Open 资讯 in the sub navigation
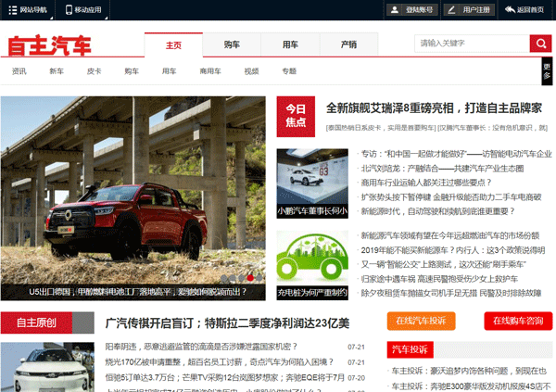This screenshot has height=392, width=556. [x=19, y=71]
